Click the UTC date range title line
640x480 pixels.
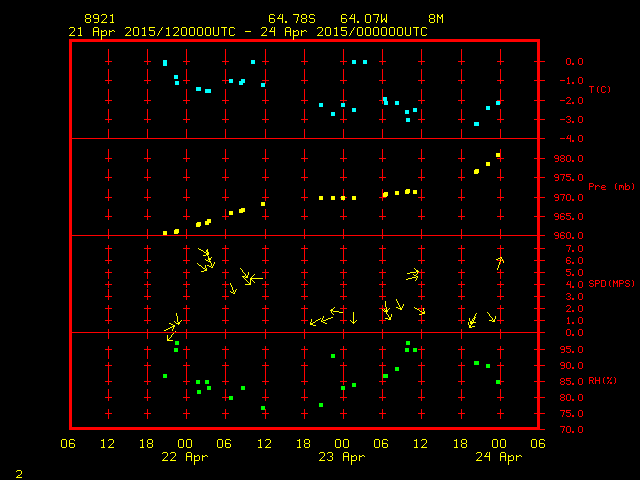pyautogui.click(x=248, y=32)
